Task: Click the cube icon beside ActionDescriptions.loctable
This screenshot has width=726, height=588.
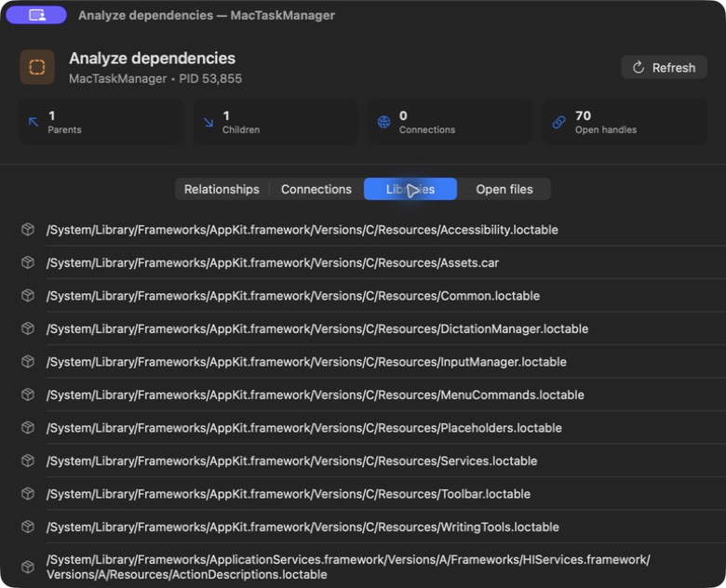Action: 28,567
